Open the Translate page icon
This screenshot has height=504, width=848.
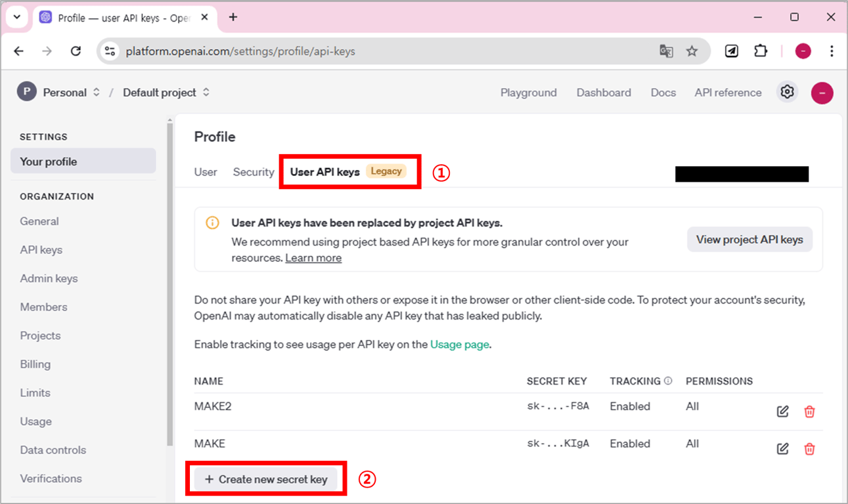pyautogui.click(x=666, y=51)
